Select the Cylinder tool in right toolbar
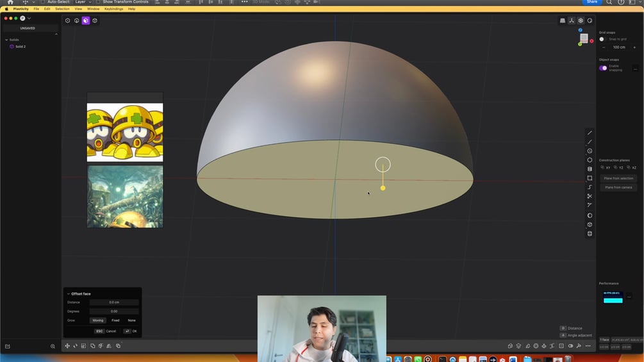Image resolution: width=644 pixels, height=362 pixels. pyautogui.click(x=590, y=233)
